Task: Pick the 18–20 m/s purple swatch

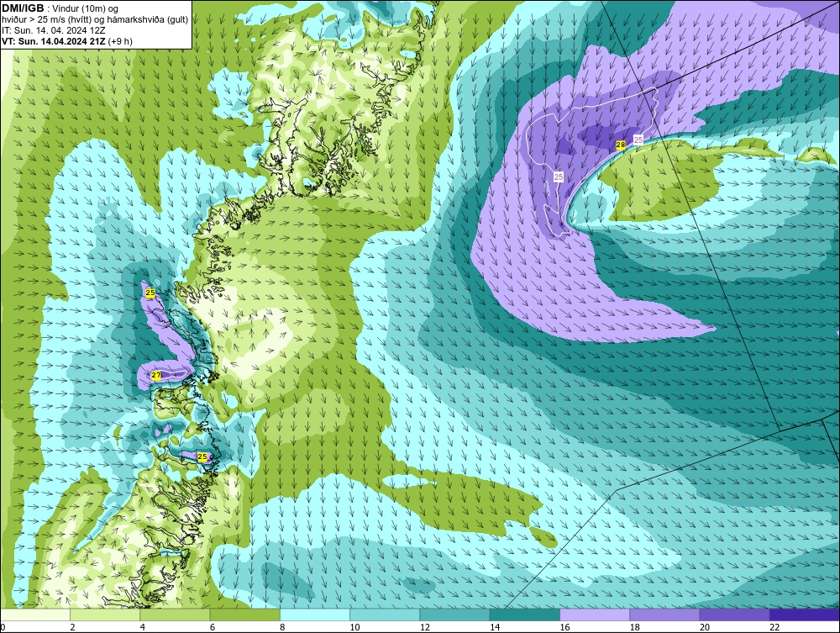Action: [x=664, y=615]
